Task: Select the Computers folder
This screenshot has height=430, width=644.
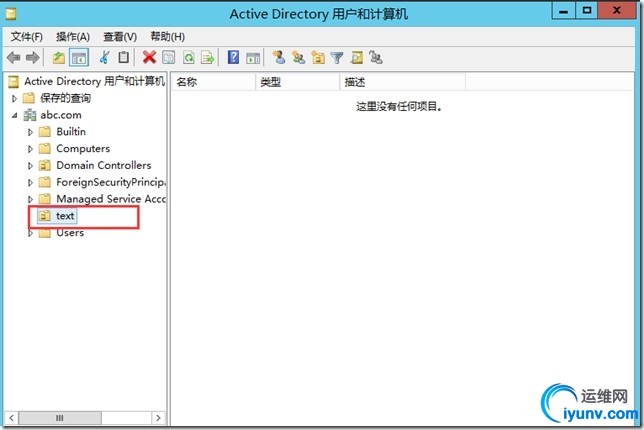Action: click(x=83, y=149)
